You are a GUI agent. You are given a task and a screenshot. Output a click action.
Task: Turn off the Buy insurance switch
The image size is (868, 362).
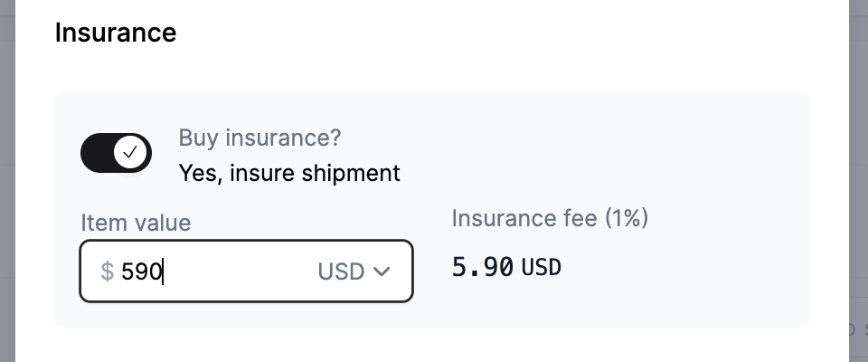click(x=117, y=152)
